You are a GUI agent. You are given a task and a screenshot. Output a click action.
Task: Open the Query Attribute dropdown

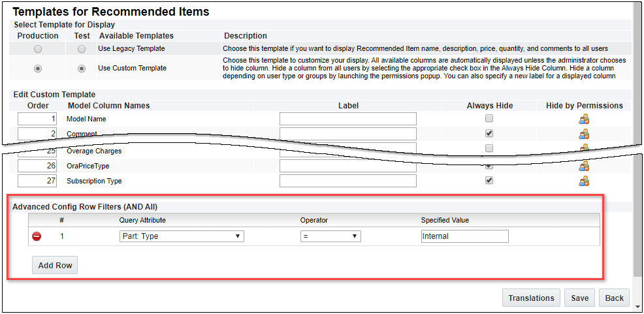[182, 236]
